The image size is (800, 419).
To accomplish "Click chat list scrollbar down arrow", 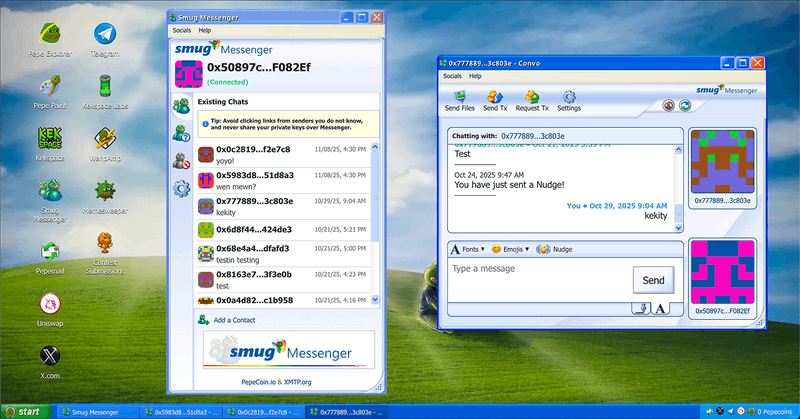I will click(x=375, y=300).
